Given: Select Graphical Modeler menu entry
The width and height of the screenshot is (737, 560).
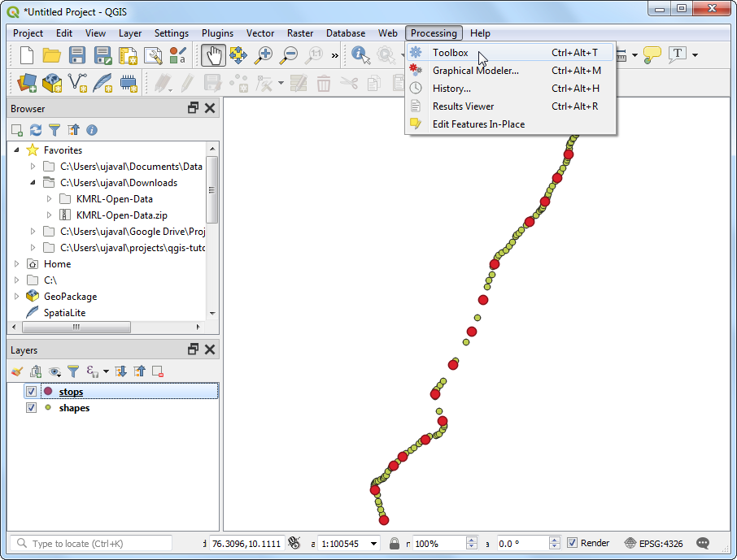Looking at the screenshot, I should 475,71.
